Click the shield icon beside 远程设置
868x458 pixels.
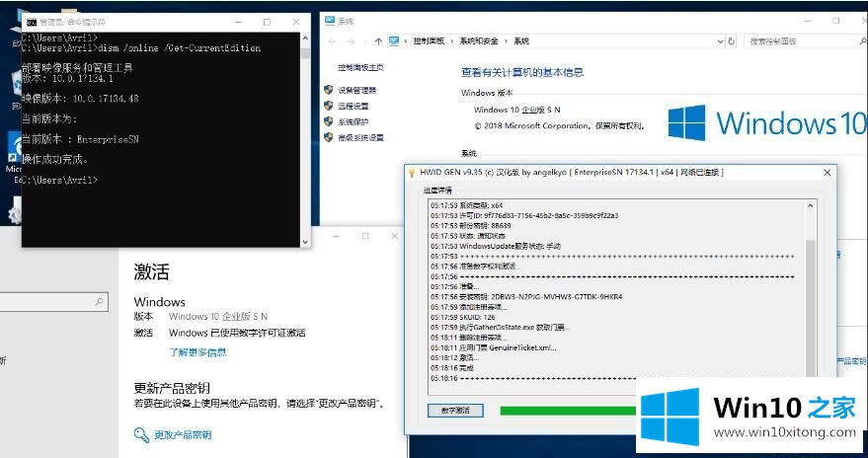(x=328, y=106)
